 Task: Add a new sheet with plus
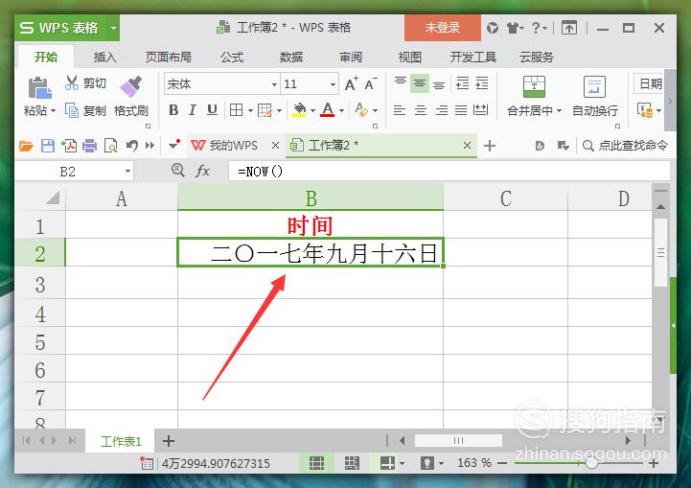168,441
